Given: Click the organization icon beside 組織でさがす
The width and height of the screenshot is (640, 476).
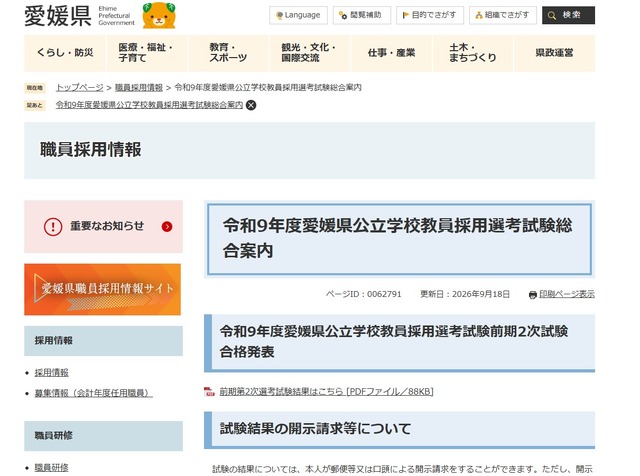Looking at the screenshot, I should tap(479, 16).
